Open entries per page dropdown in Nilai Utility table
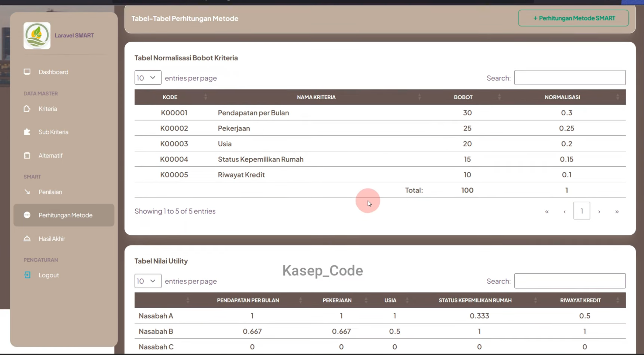644x355 pixels. coord(148,281)
